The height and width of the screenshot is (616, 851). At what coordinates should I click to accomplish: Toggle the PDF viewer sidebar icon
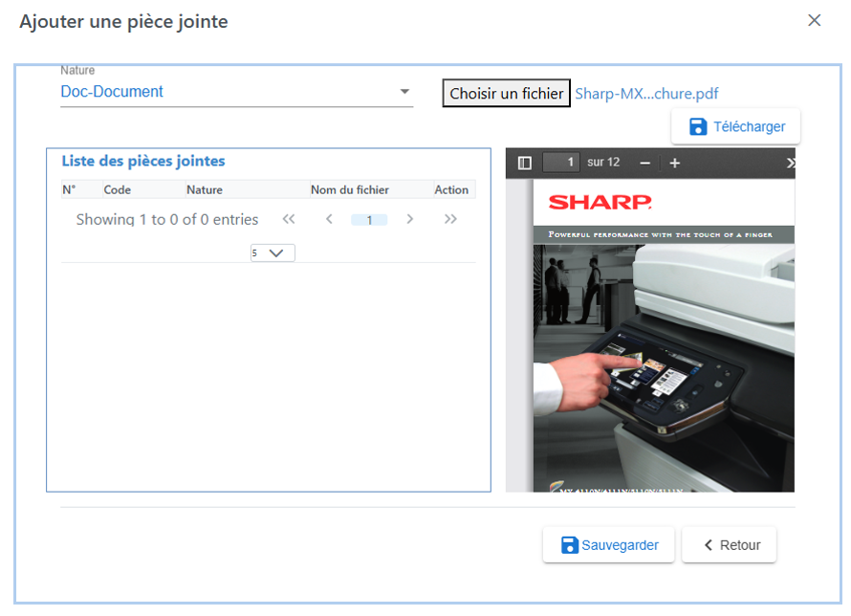(x=524, y=163)
